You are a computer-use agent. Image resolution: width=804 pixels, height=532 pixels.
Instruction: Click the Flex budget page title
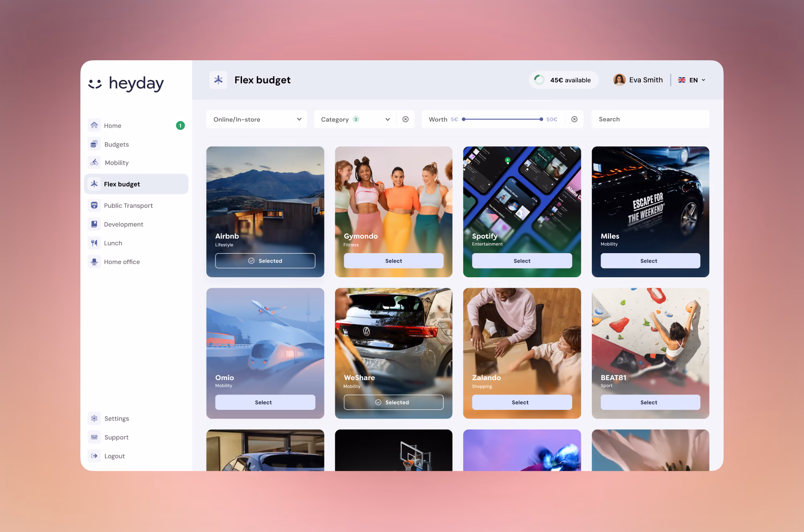tap(263, 80)
